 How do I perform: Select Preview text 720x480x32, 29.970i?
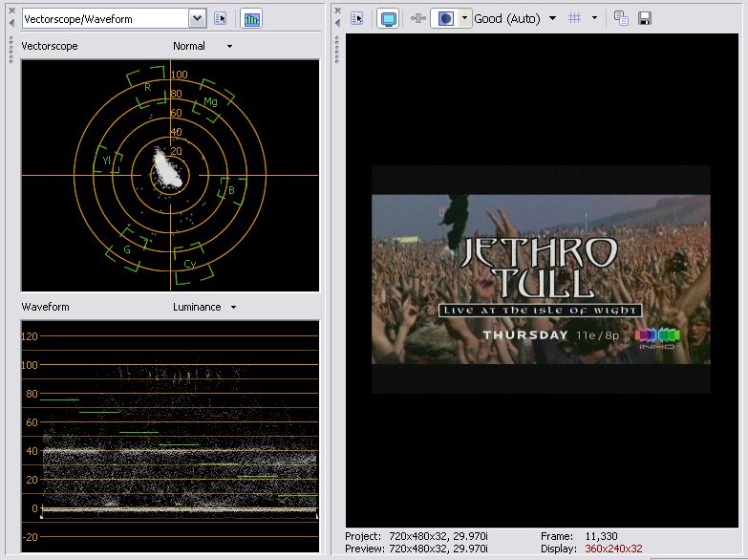(438, 549)
